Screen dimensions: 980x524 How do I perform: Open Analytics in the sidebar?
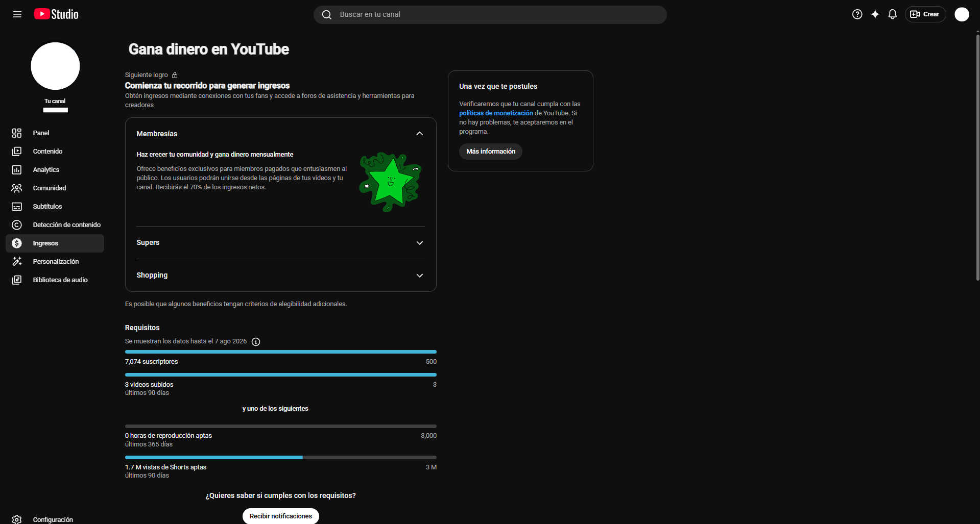pos(55,170)
